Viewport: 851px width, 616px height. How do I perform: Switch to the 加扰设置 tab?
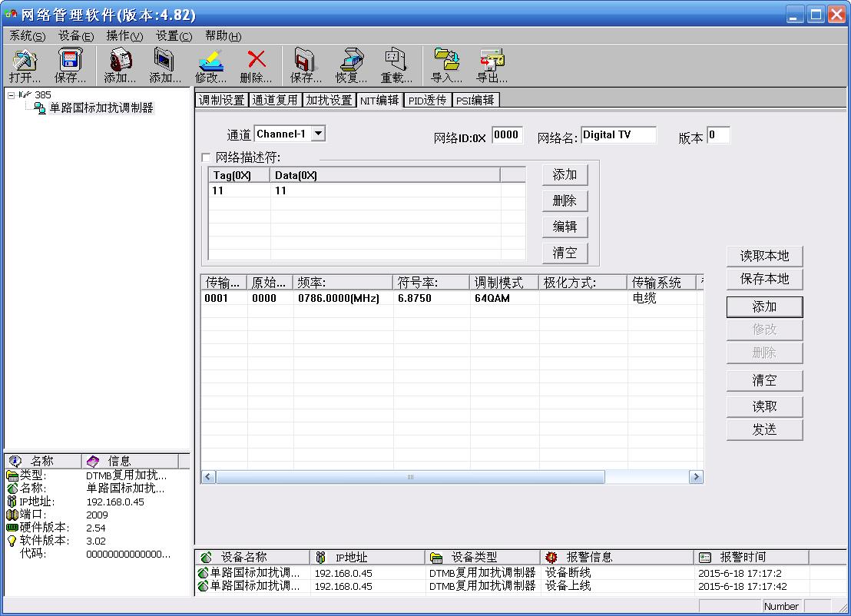pyautogui.click(x=329, y=100)
